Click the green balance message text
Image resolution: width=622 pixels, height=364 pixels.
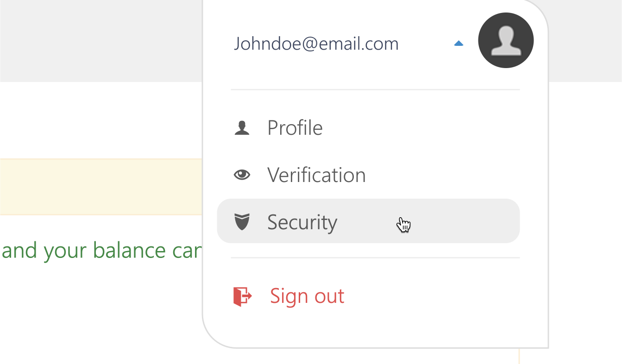point(101,251)
